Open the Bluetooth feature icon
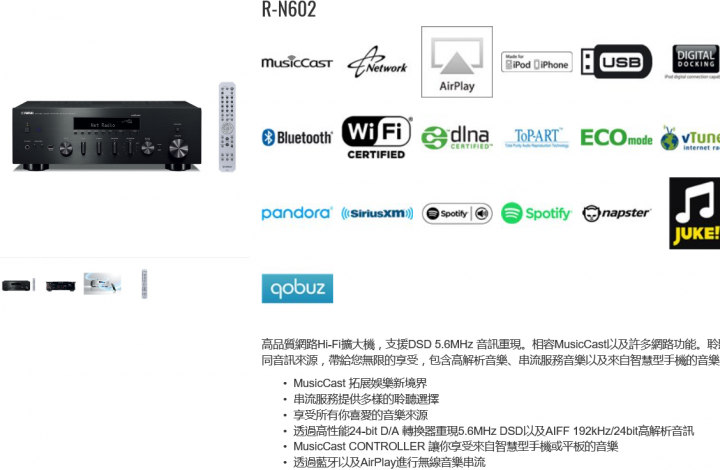The image size is (720, 470). click(x=297, y=137)
